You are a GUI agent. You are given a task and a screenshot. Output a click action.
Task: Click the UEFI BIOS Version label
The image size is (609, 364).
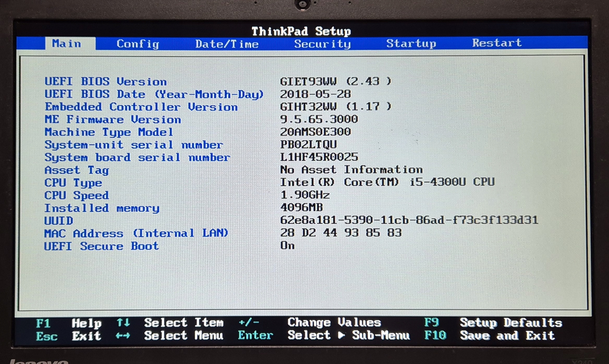(x=106, y=81)
